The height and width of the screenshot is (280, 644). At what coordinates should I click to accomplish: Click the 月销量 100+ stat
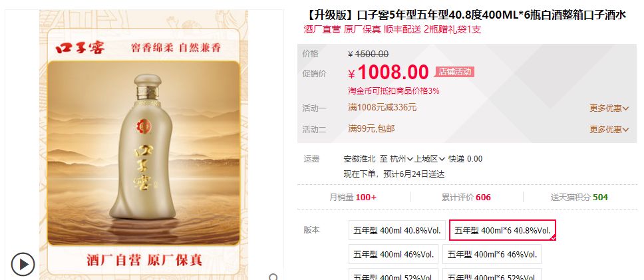point(353,198)
